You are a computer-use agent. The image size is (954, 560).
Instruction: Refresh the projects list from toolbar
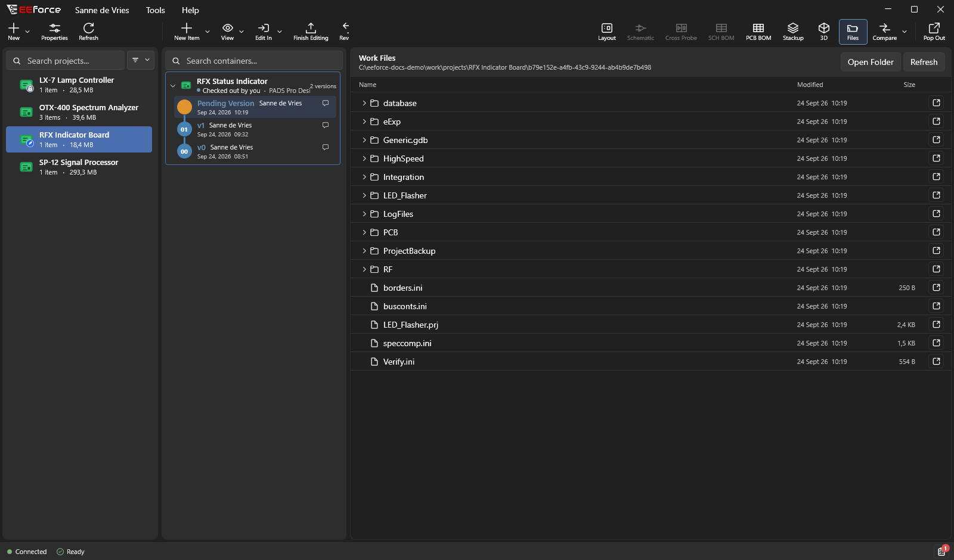tap(89, 32)
